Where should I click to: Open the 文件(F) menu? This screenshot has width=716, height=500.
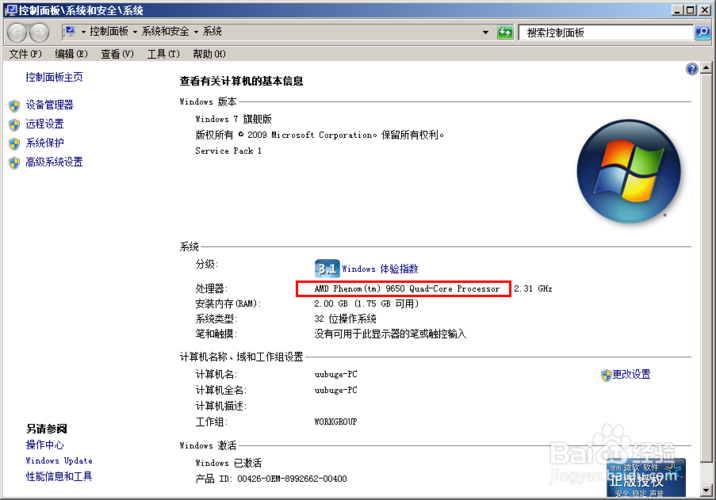[25, 54]
